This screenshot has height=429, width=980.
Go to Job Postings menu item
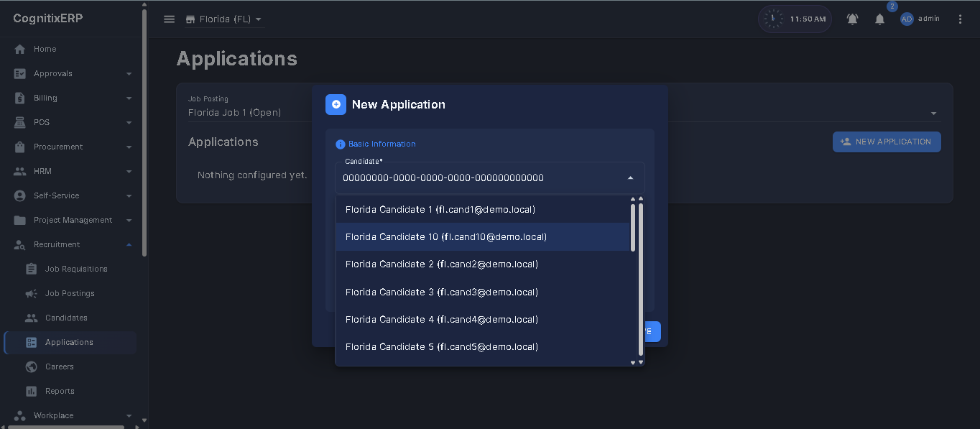pyautogui.click(x=70, y=293)
